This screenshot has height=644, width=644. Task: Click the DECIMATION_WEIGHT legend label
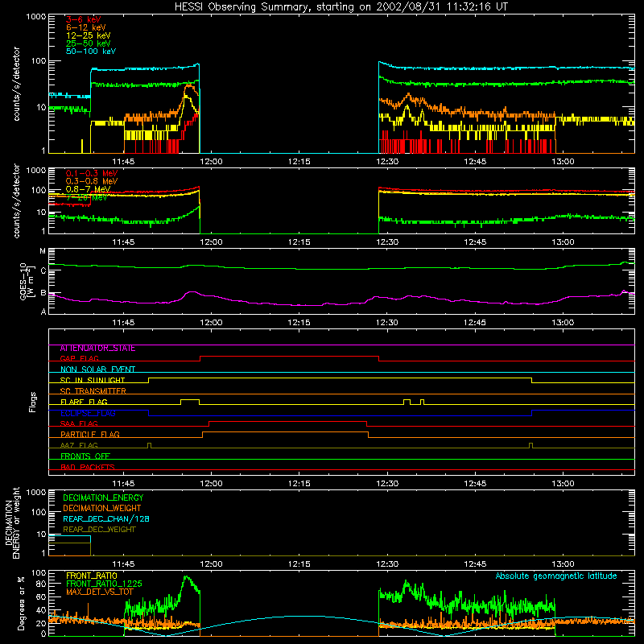(102, 508)
